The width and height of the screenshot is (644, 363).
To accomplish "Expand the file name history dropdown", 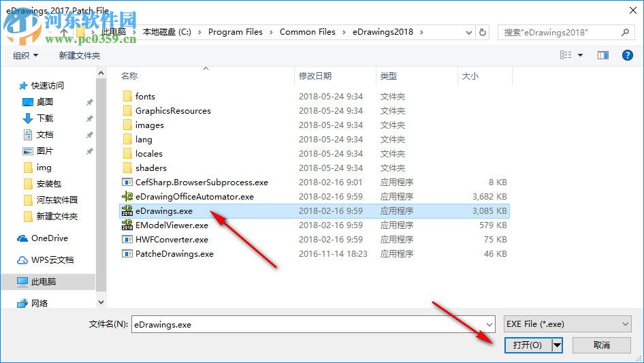I will pos(489,324).
